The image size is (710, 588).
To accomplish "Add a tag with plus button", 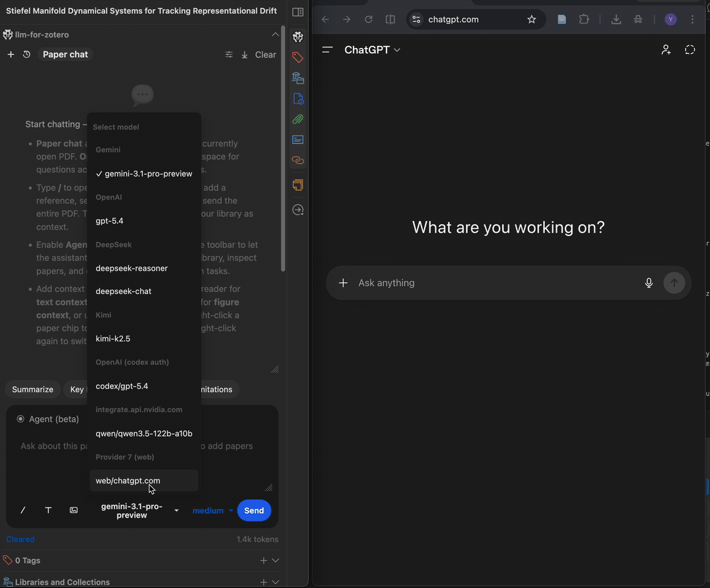I will [264, 560].
